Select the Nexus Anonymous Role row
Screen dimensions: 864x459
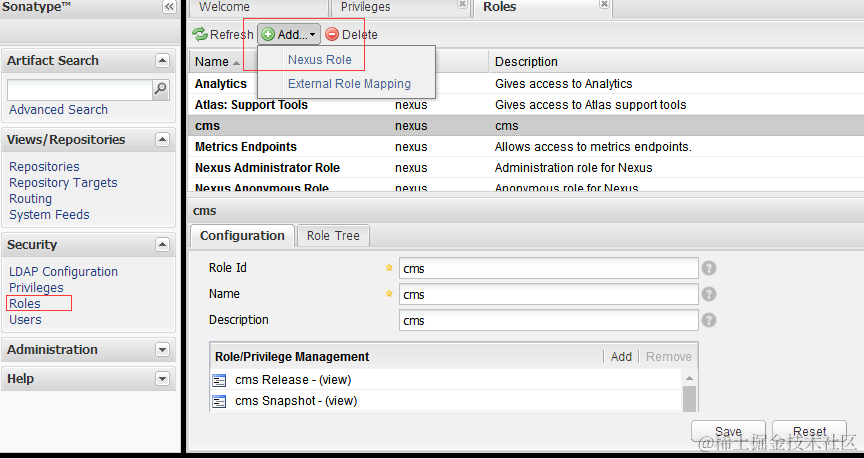click(x=526, y=186)
